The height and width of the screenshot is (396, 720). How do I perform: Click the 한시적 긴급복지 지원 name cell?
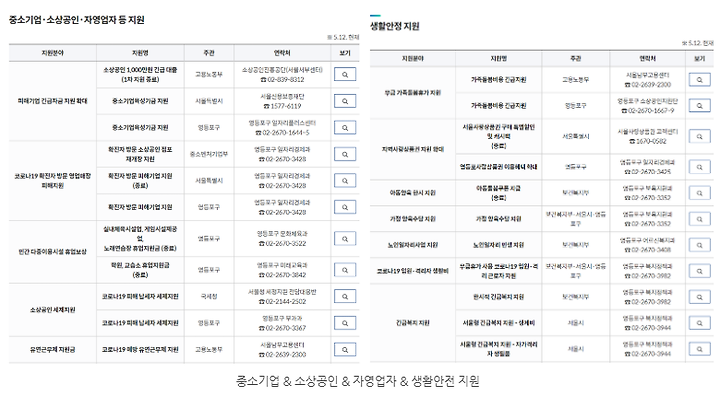(499, 297)
